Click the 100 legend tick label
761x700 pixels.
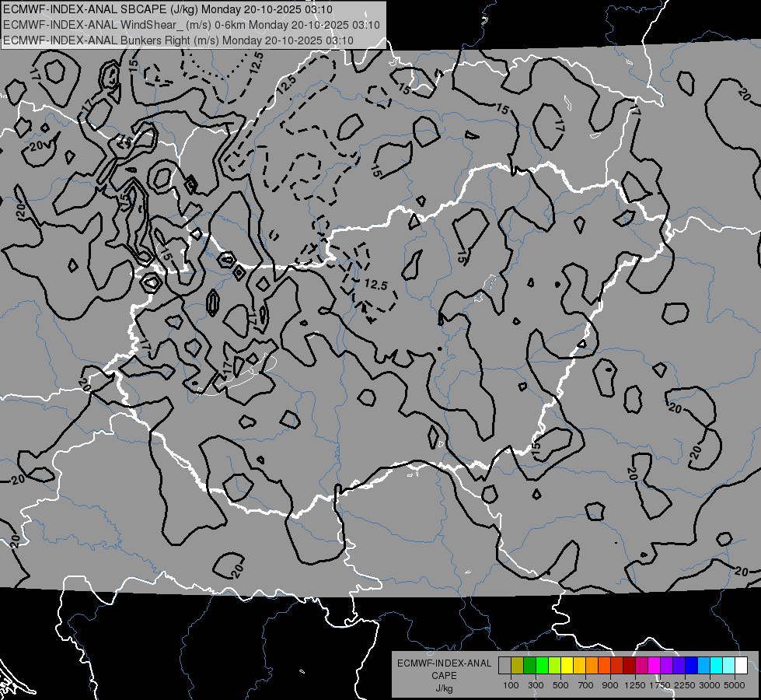coord(511,685)
